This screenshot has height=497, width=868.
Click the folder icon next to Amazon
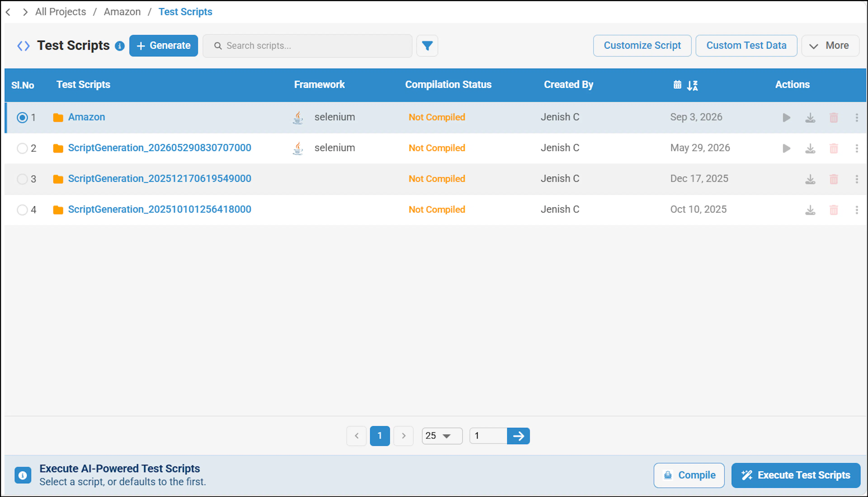tap(58, 118)
